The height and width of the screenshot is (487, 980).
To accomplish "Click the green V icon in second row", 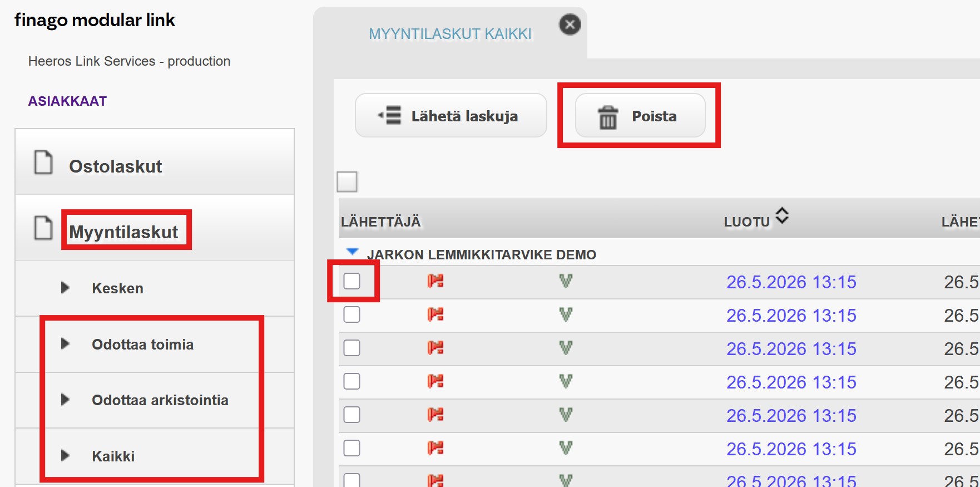I will point(566,314).
